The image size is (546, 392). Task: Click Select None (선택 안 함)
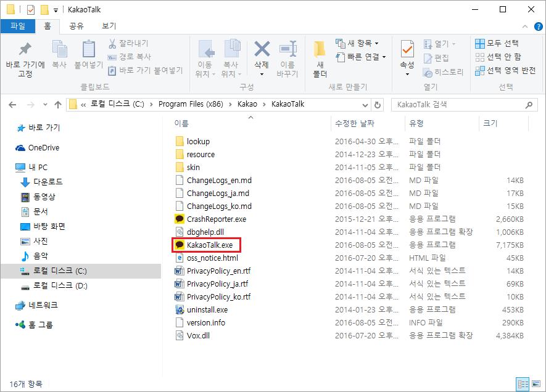[x=498, y=57]
